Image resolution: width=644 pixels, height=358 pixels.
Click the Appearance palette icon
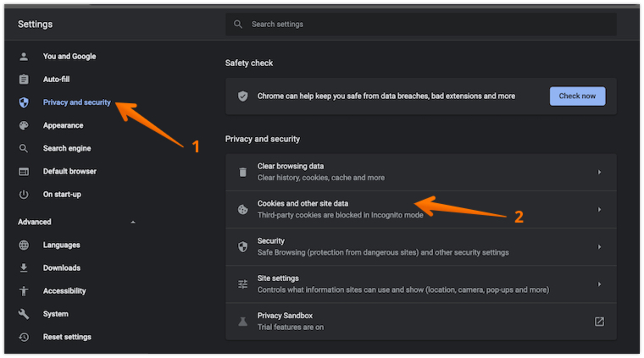pyautogui.click(x=24, y=125)
